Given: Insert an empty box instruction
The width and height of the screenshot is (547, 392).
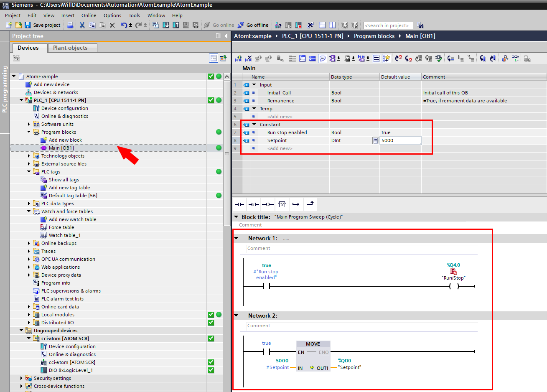Looking at the screenshot, I should 282,204.
